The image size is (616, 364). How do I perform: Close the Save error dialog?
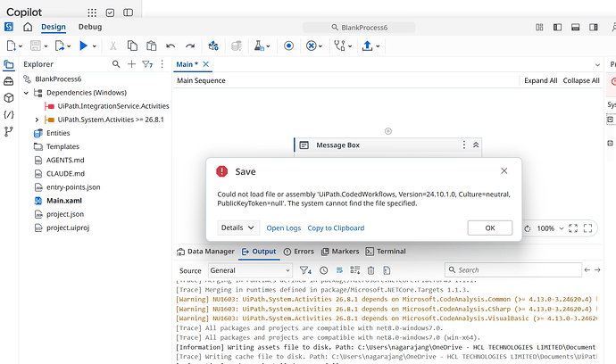[x=504, y=170]
